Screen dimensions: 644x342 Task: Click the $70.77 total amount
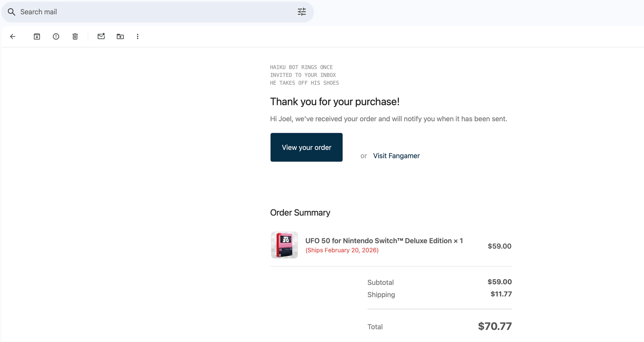[x=495, y=326]
